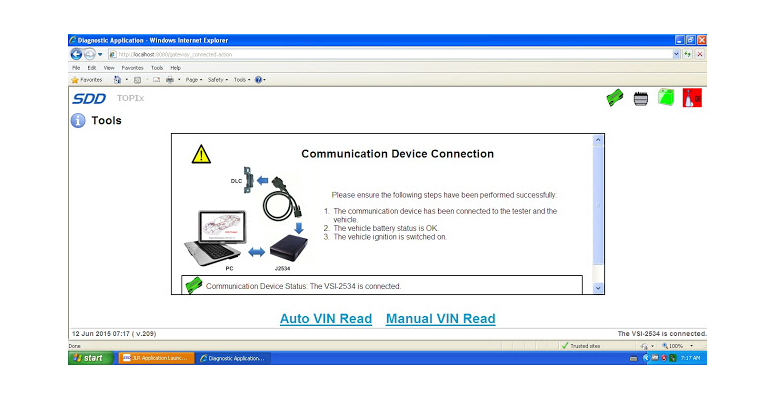Screen dimensions: 774x400
Task: Click the green communication device status icon
Action: [615, 98]
